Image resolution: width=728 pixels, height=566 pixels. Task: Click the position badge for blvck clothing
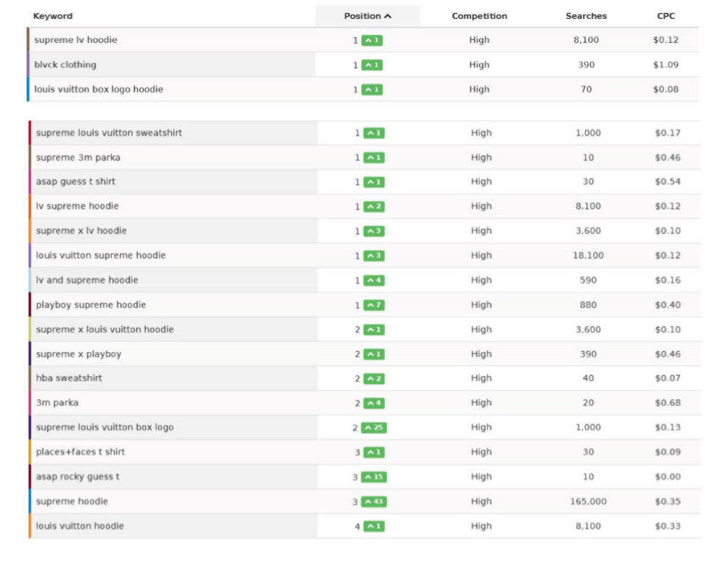point(372,65)
